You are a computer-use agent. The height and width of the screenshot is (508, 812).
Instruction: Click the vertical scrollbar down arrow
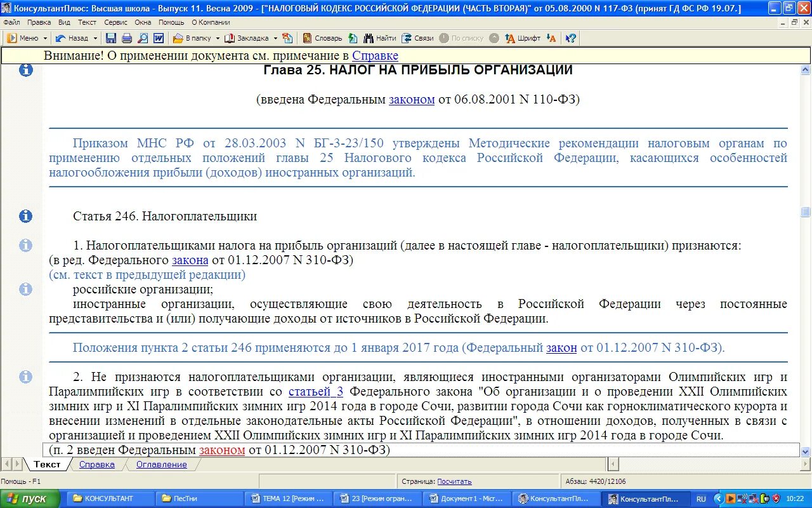click(806, 451)
